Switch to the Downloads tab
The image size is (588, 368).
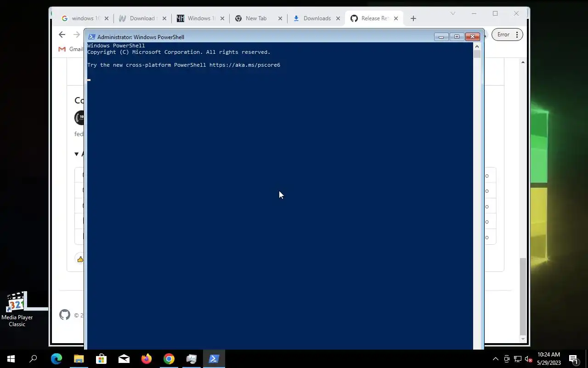tap(317, 18)
